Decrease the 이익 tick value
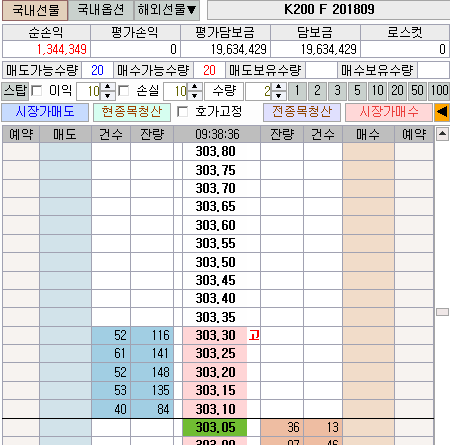 108,95
